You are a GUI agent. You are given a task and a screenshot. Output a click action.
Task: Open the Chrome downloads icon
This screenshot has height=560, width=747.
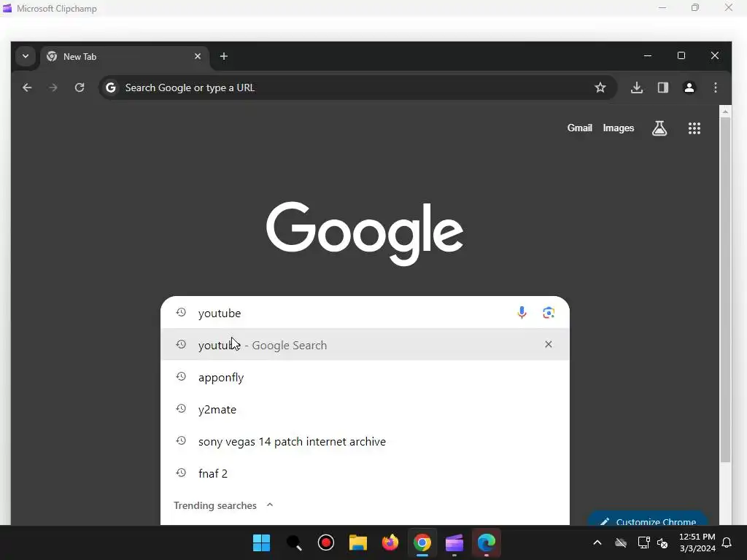636,87
